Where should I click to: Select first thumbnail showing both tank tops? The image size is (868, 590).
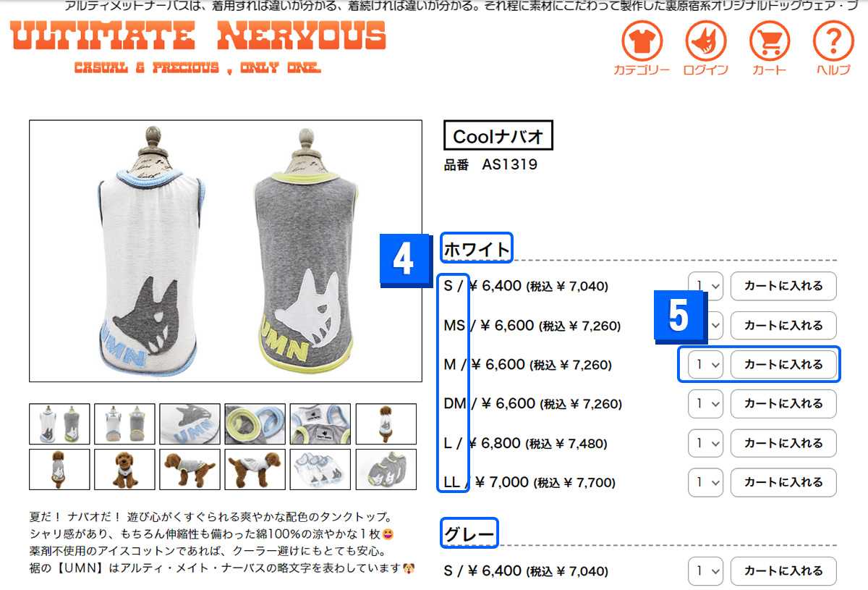59,423
